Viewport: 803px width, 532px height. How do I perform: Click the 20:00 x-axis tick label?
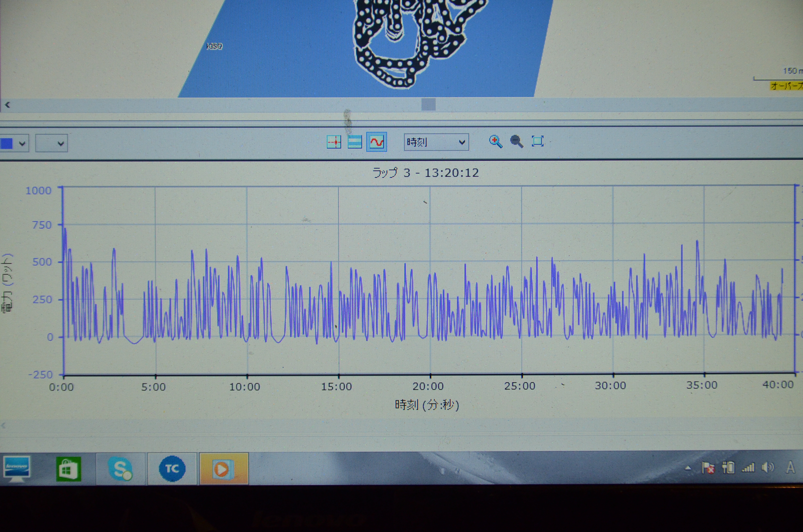tap(428, 386)
